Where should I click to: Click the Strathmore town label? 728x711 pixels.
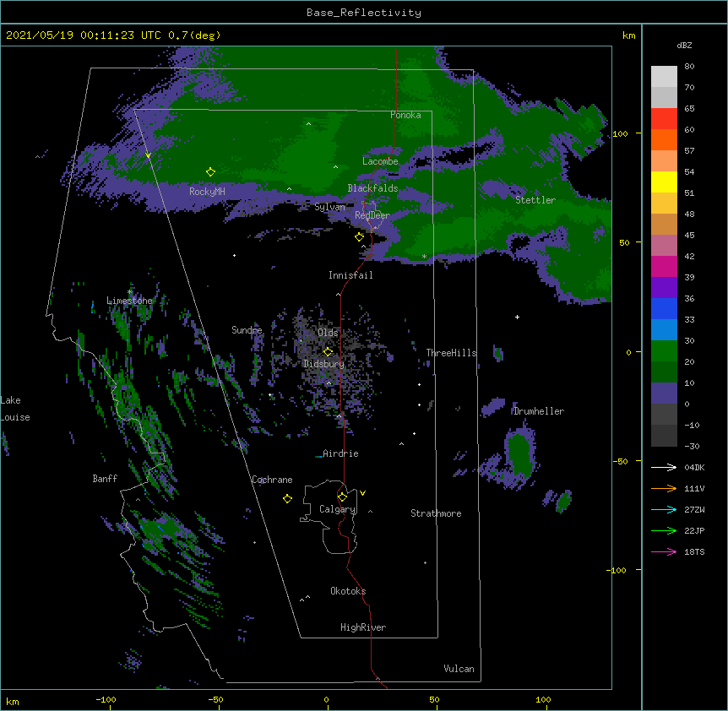(x=436, y=513)
